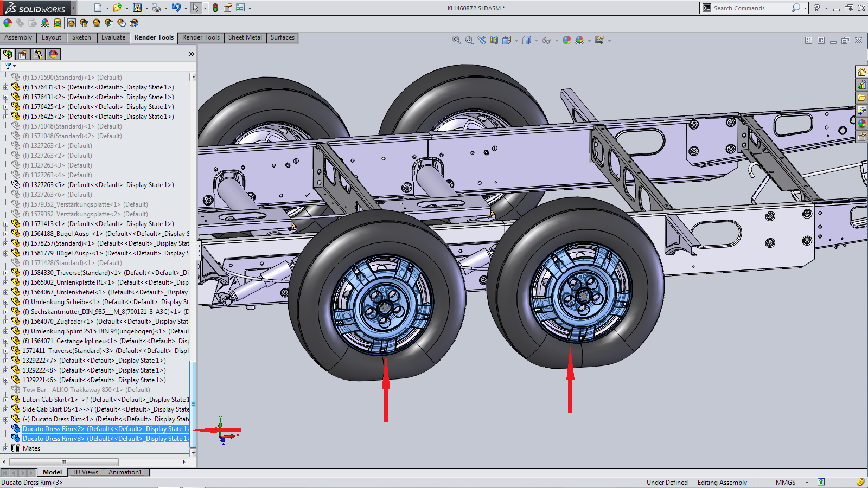Click the New document icon
Viewport: 868px width, 488px height.
tap(98, 8)
